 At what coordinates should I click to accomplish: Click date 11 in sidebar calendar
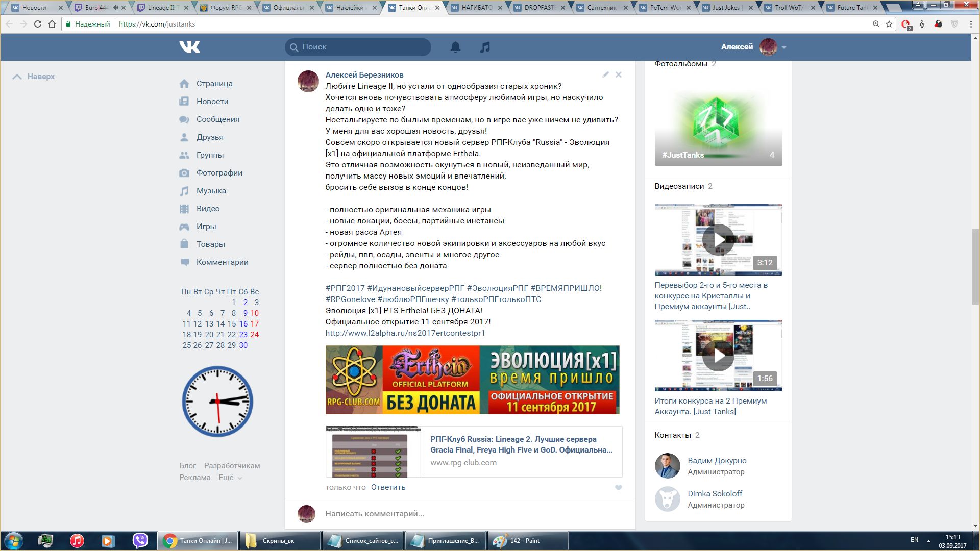(186, 324)
